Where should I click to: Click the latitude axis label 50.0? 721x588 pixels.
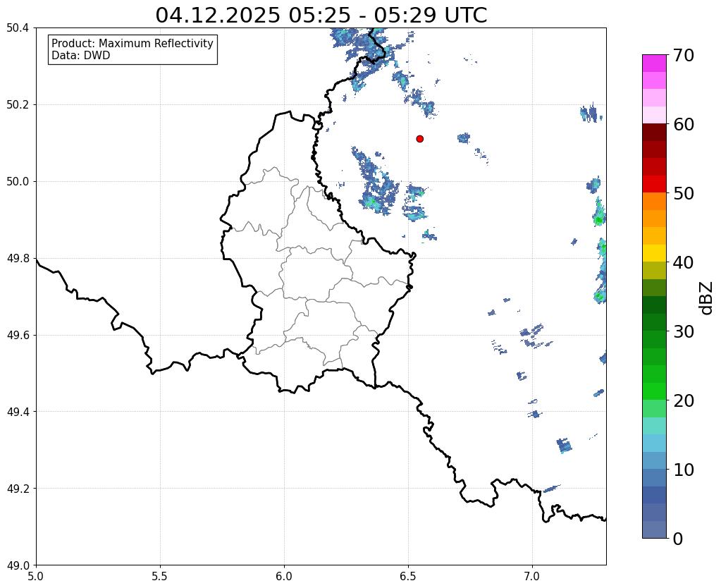(x=18, y=182)
